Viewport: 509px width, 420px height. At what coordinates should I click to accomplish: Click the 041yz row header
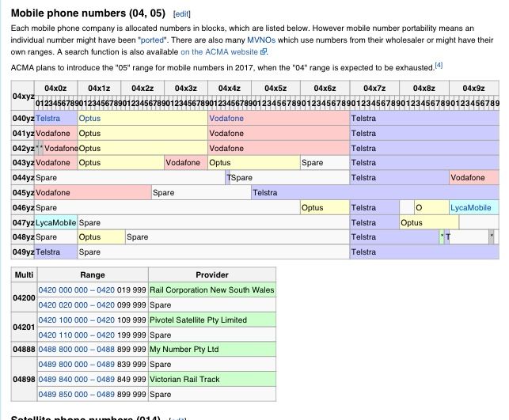pos(23,134)
